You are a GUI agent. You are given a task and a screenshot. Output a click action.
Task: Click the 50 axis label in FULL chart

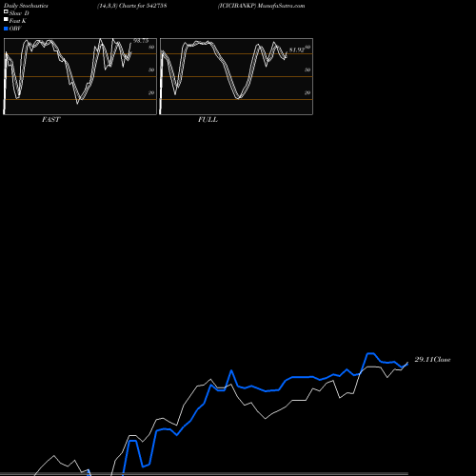(x=307, y=69)
